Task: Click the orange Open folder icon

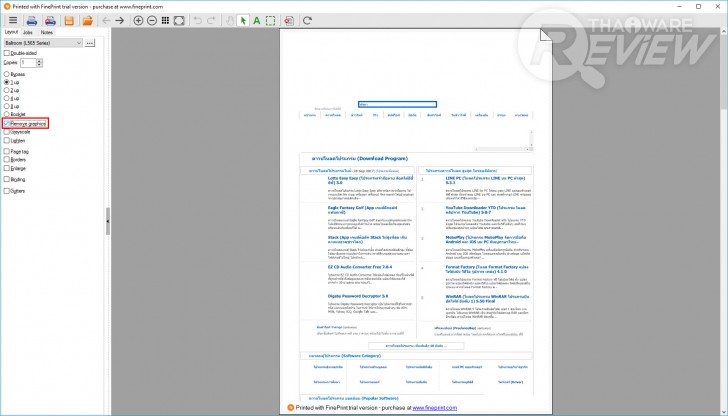Action: click(88, 20)
